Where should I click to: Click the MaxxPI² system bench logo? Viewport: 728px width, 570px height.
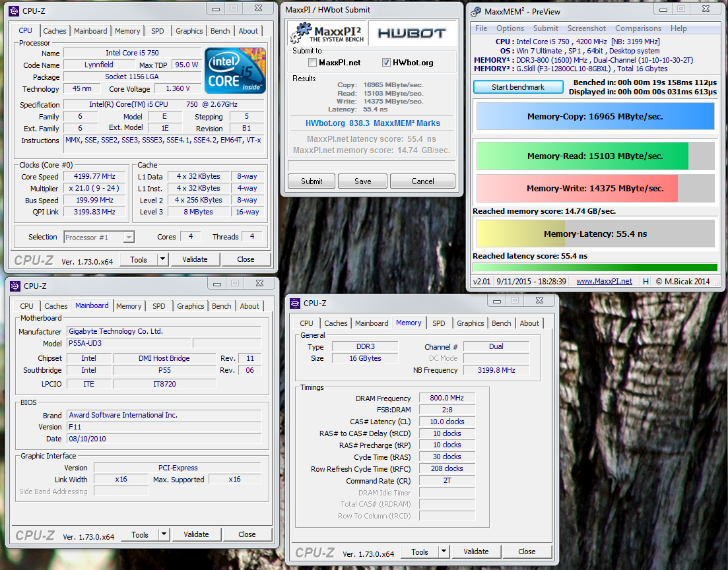click(x=327, y=33)
